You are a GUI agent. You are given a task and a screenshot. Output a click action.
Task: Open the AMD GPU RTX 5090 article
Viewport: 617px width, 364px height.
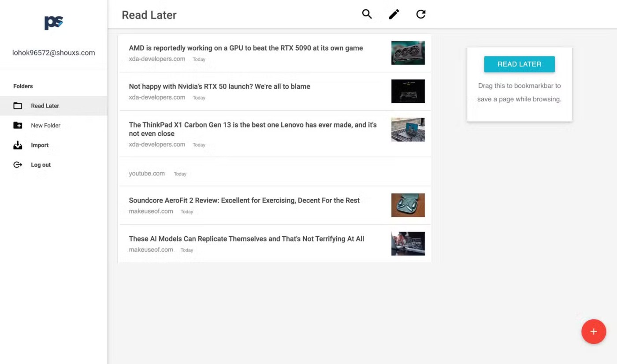(x=245, y=48)
